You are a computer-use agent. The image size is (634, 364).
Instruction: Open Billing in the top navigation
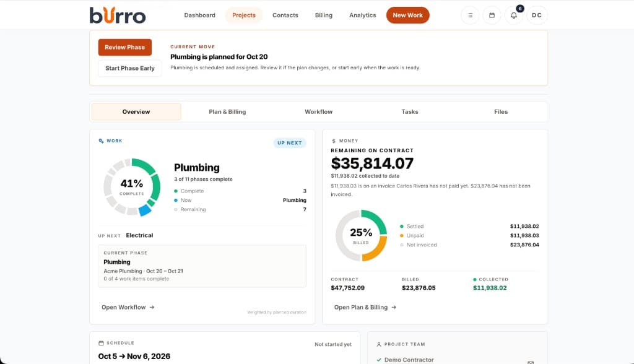click(x=323, y=15)
